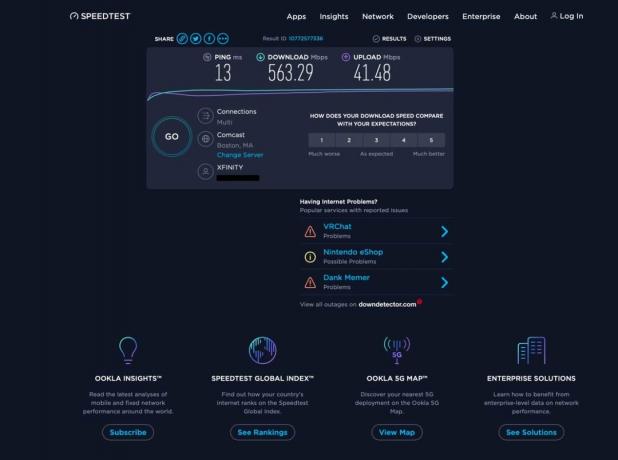Click the VRChat warning triangle icon
The image size is (618, 460).
click(x=310, y=231)
